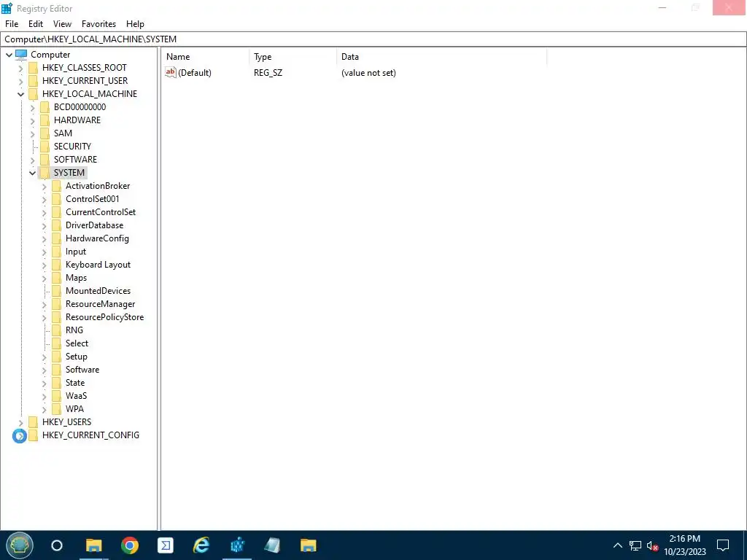Select the ActivationBroker folder icon
Viewport: 747px width, 560px height.
click(x=57, y=186)
